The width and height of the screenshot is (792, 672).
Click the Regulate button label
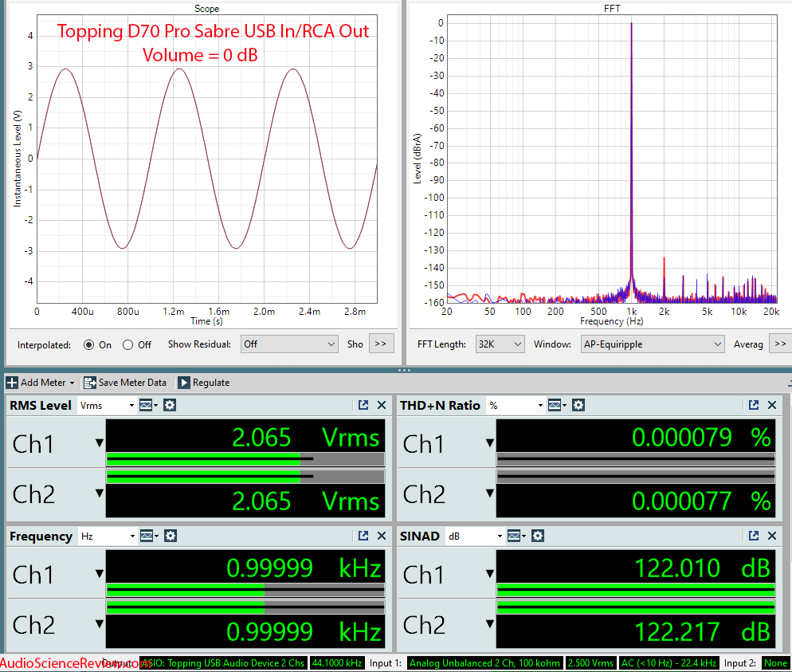coord(211,383)
